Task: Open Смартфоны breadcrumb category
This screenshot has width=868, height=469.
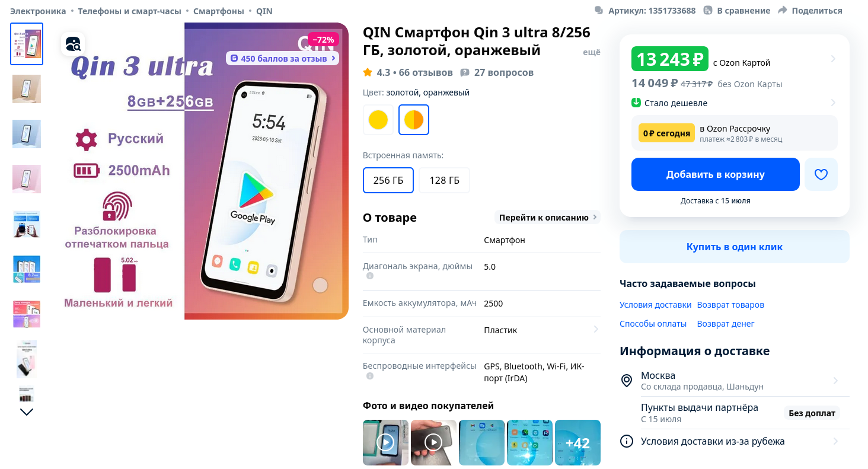Action: click(219, 11)
